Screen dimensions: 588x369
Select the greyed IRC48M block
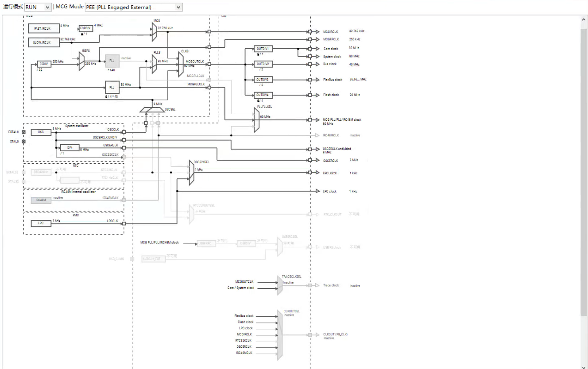click(x=41, y=200)
